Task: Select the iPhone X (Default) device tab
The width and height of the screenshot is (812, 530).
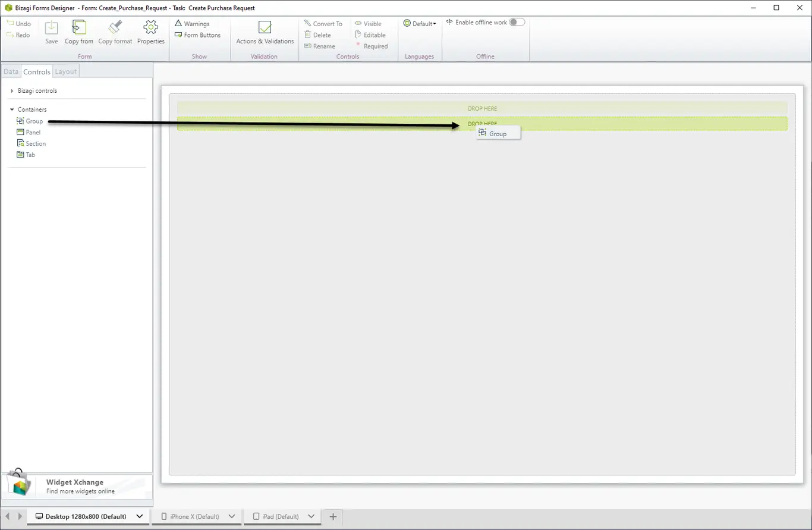Action: tap(190, 516)
